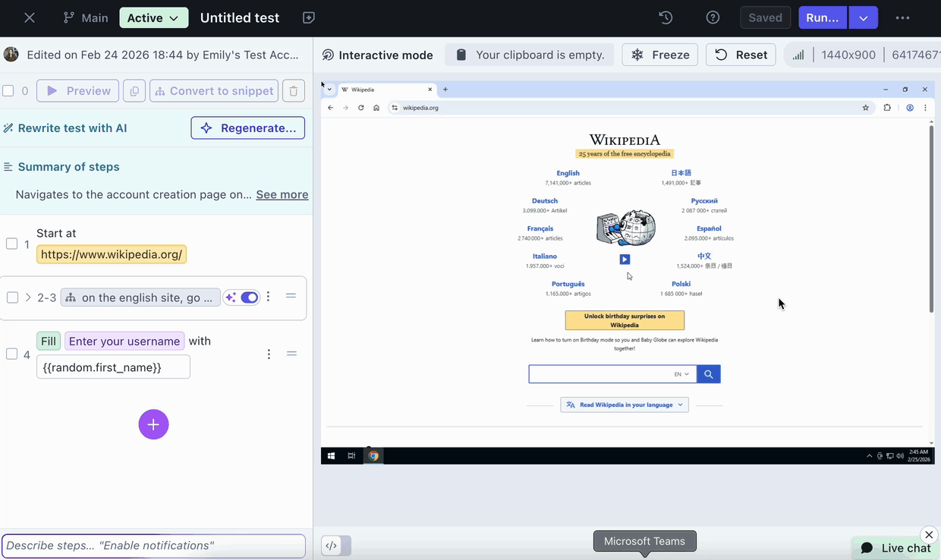This screenshot has height=560, width=941.
Task: Click the Regenerate button
Action: coord(248,128)
